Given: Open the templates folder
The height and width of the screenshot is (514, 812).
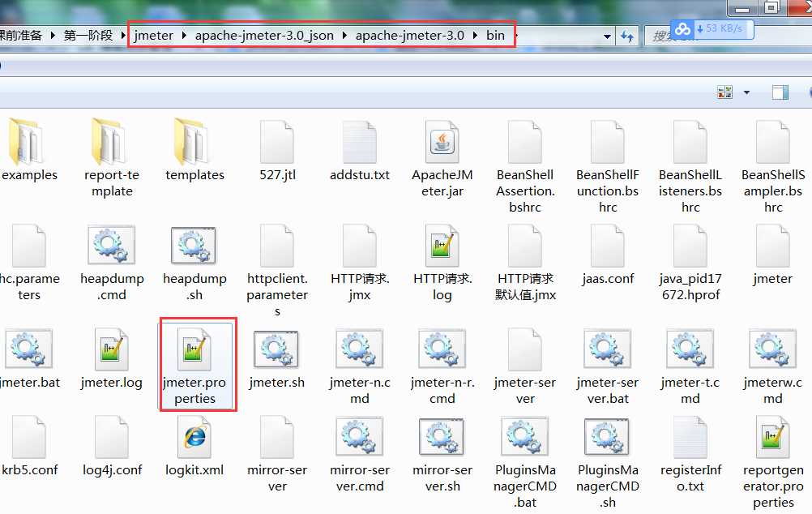Looking at the screenshot, I should click(x=192, y=141).
